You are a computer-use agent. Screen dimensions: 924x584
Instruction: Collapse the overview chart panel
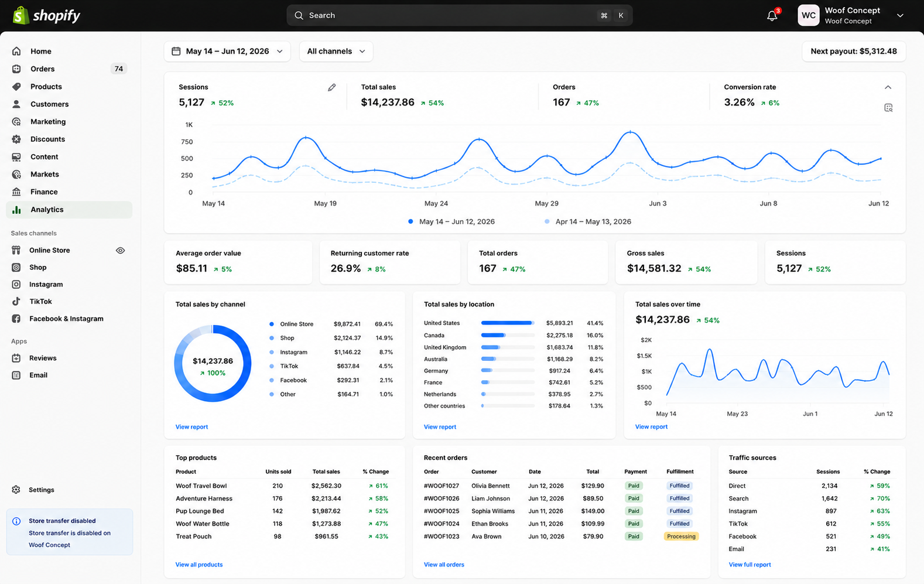[888, 87]
